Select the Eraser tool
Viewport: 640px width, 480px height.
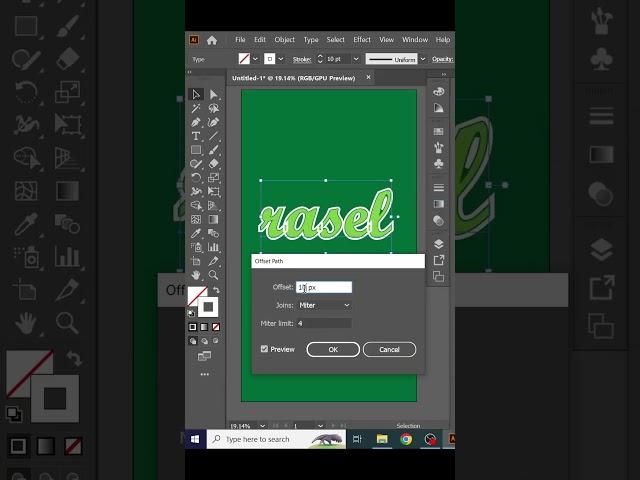point(213,164)
